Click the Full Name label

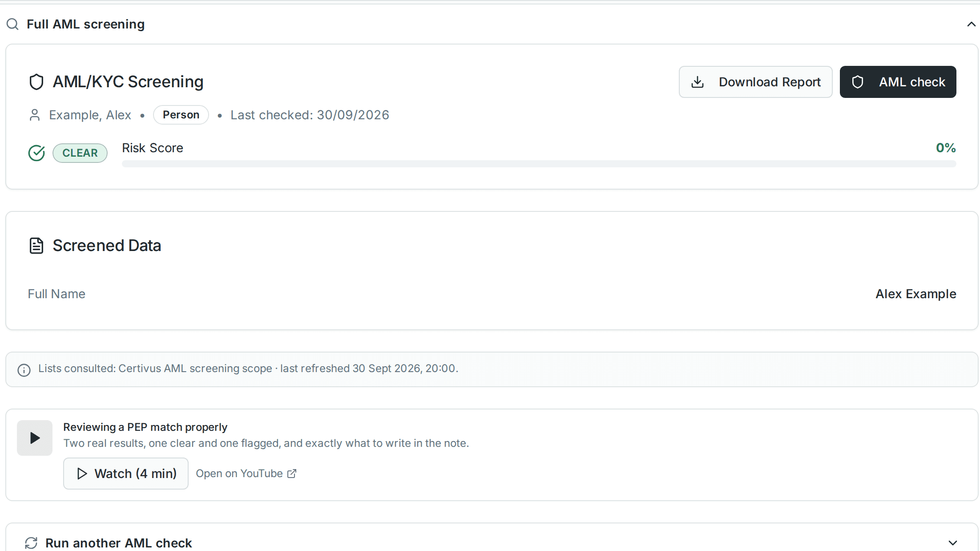pyautogui.click(x=56, y=294)
